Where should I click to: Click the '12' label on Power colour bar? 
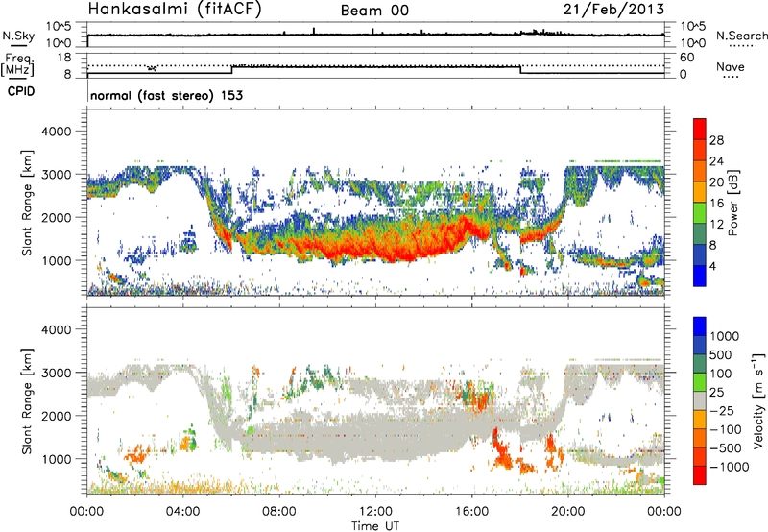[x=716, y=224]
